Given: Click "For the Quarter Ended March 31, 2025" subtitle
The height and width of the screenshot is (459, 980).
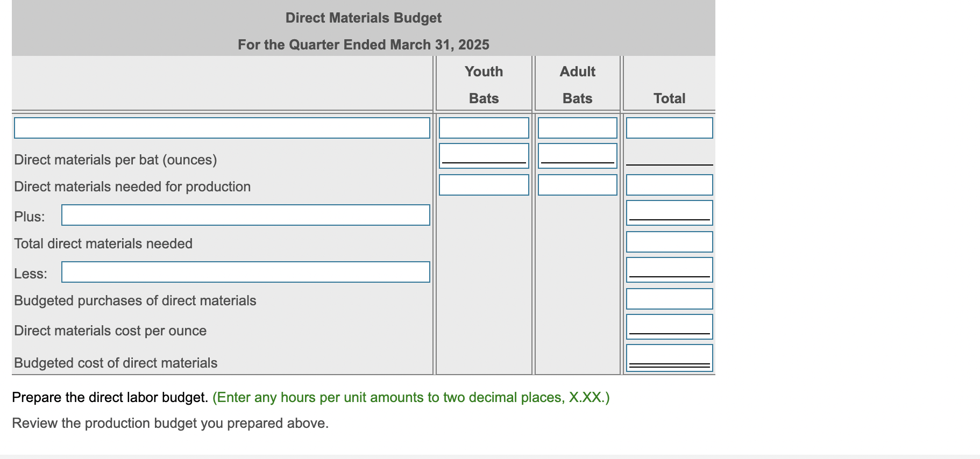Looking at the screenshot, I should 364,45.
